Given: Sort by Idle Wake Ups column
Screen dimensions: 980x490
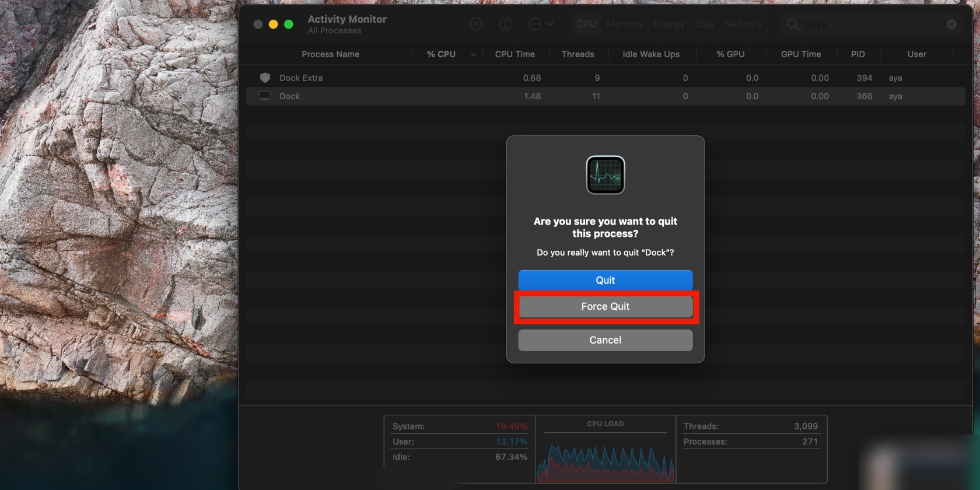Looking at the screenshot, I should tap(651, 54).
